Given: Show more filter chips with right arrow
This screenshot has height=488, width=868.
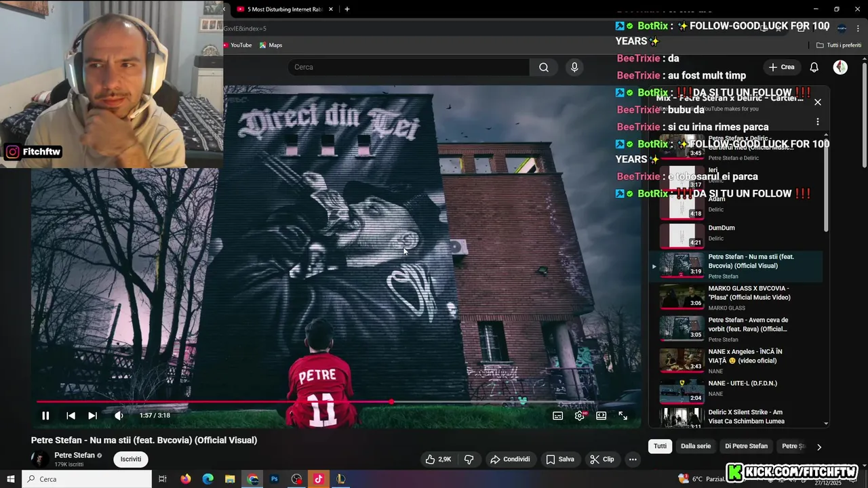Looking at the screenshot, I should pyautogui.click(x=819, y=447).
